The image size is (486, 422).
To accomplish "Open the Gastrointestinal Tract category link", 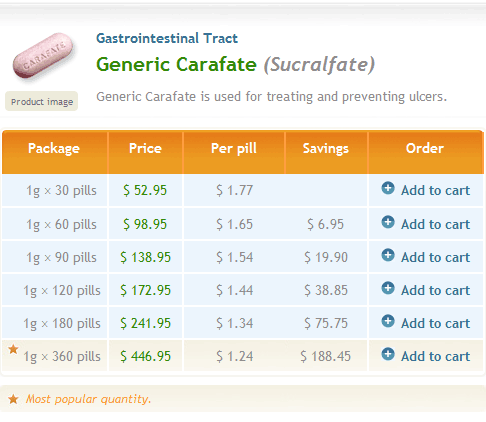I will tap(167, 38).
